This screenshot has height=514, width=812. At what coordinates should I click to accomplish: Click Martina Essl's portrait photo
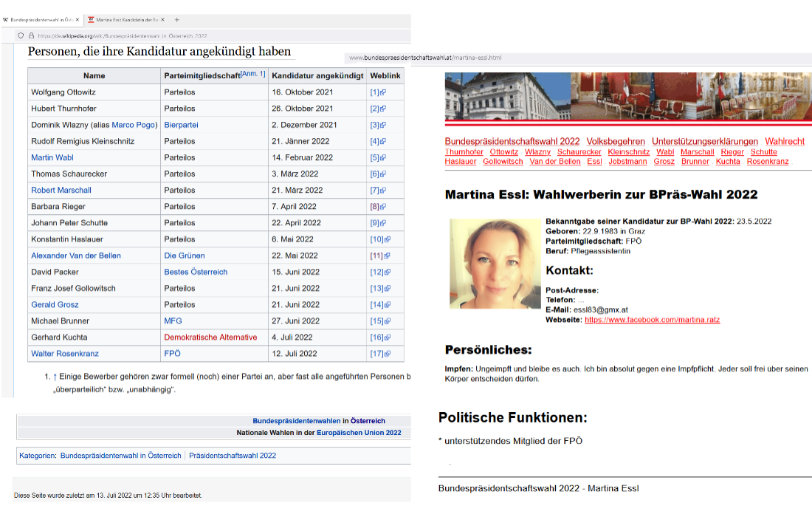pyautogui.click(x=495, y=263)
